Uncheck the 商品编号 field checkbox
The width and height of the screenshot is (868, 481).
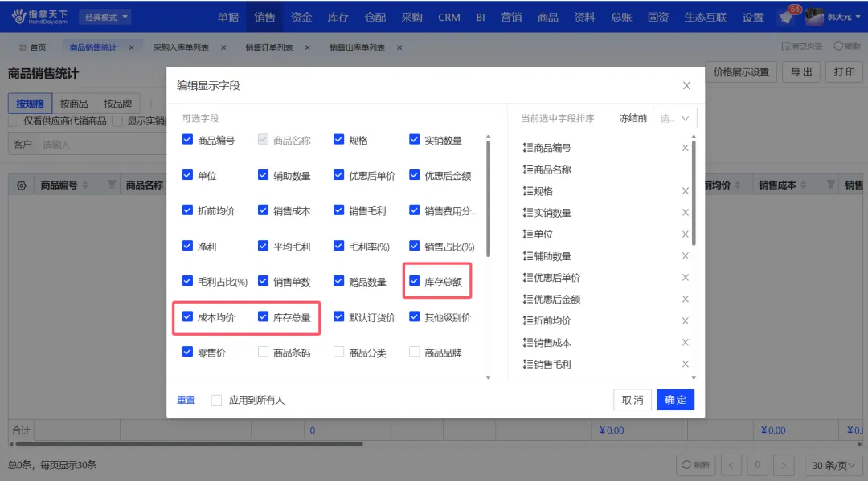coord(187,140)
